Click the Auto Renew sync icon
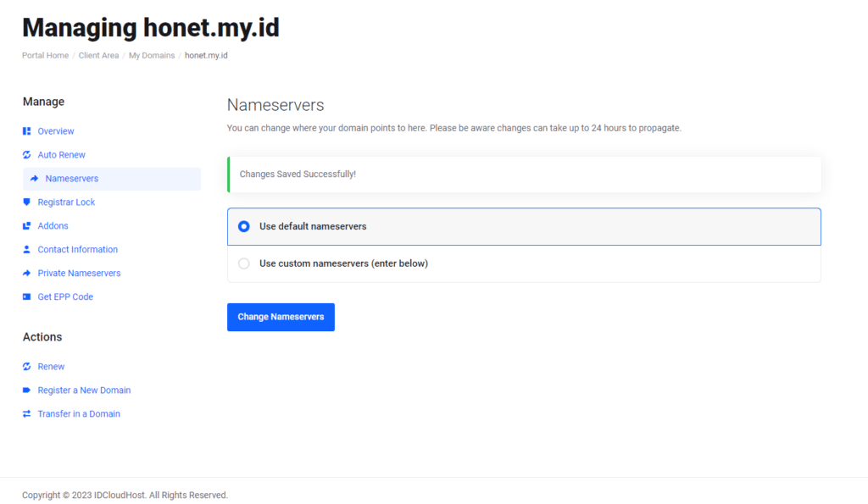 click(27, 155)
